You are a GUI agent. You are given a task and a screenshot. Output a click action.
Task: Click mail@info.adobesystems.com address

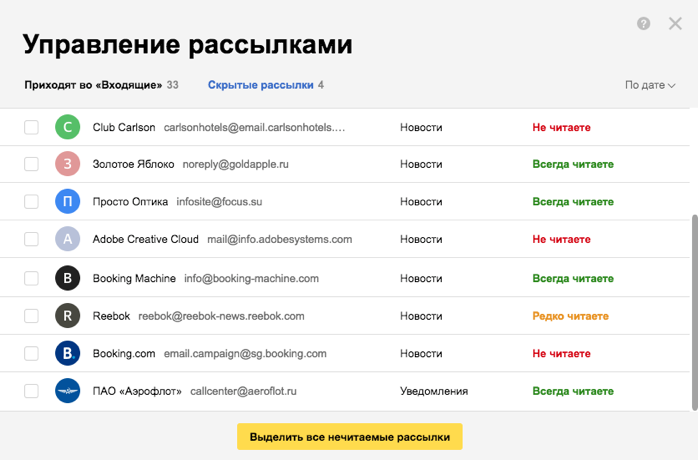(280, 239)
